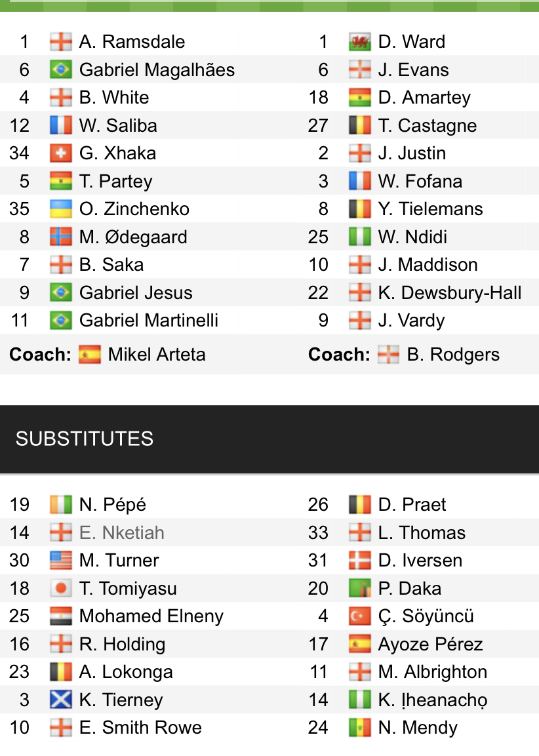Screen dimensions: 539x756
Task: Open B. Saka's player page
Action: point(111,265)
